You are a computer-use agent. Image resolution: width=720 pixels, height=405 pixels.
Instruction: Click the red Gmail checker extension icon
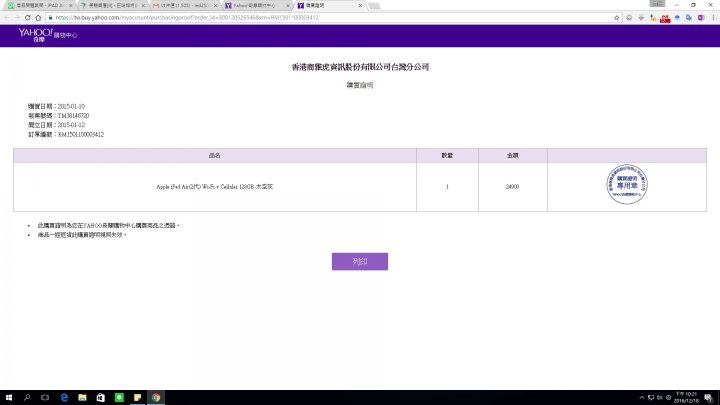coord(665,18)
